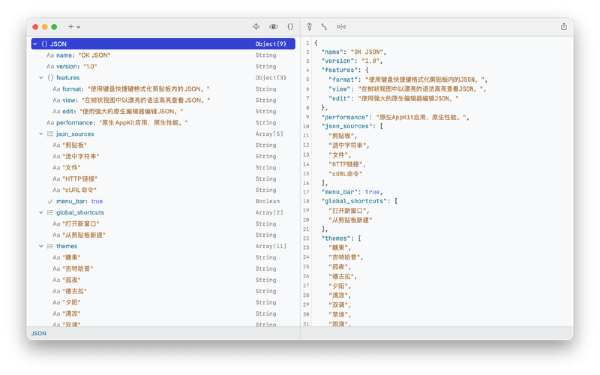
Task: Click the Object(3) type label for features
Action: [x=271, y=78]
